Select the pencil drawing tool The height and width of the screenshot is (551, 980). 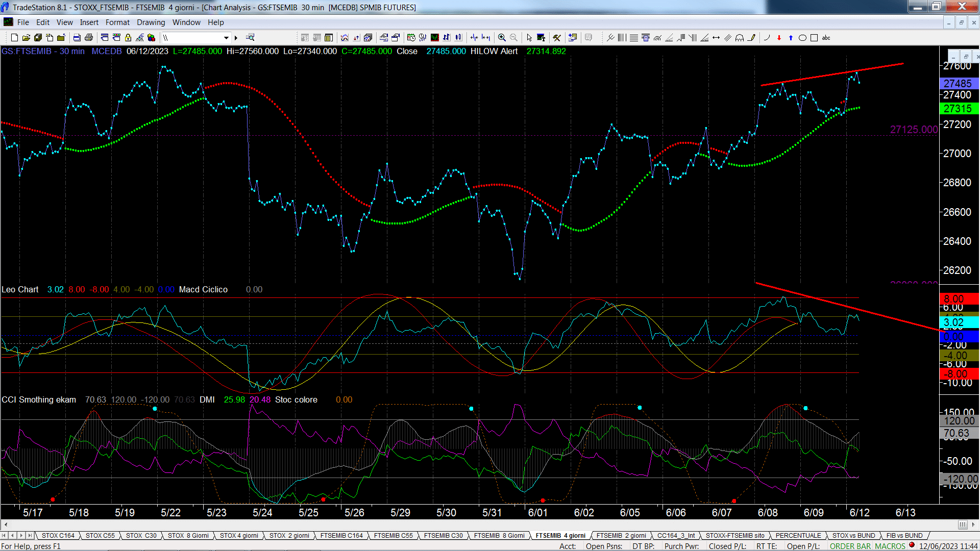pyautogui.click(x=751, y=38)
